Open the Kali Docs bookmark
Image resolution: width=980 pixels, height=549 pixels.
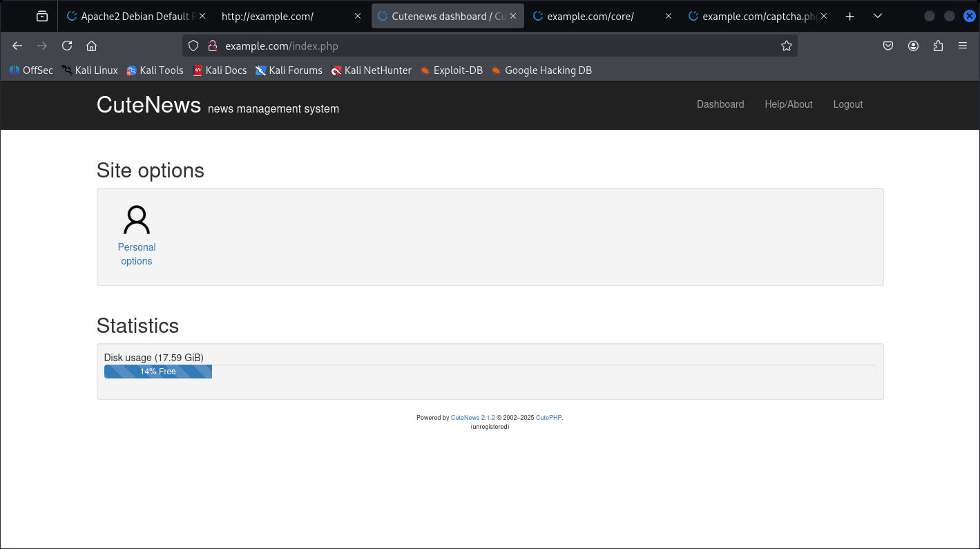tap(220, 70)
